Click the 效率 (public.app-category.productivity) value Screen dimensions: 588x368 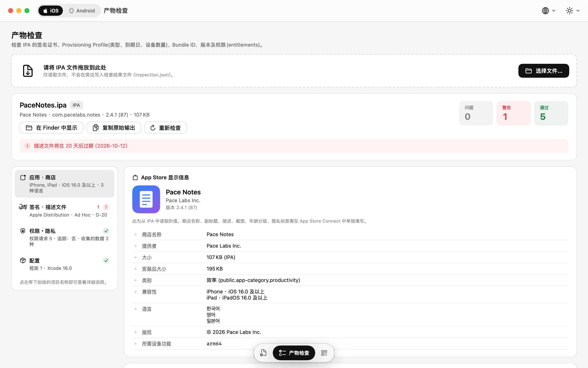coord(253,280)
